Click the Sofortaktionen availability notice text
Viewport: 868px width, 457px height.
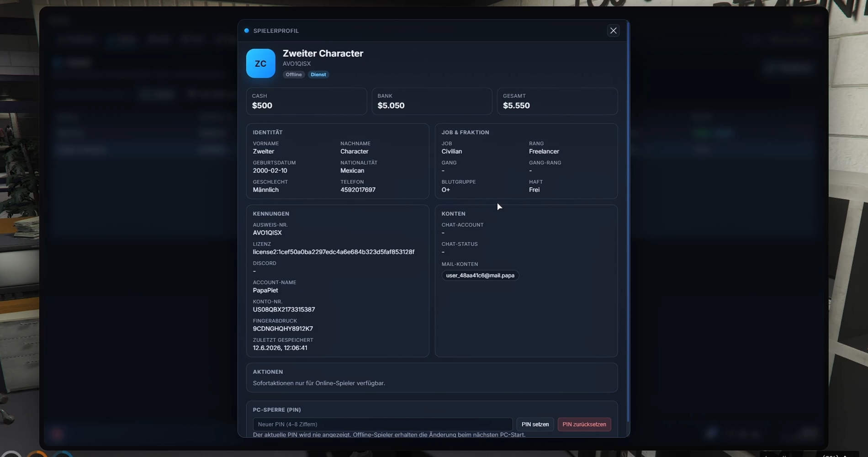(319, 383)
